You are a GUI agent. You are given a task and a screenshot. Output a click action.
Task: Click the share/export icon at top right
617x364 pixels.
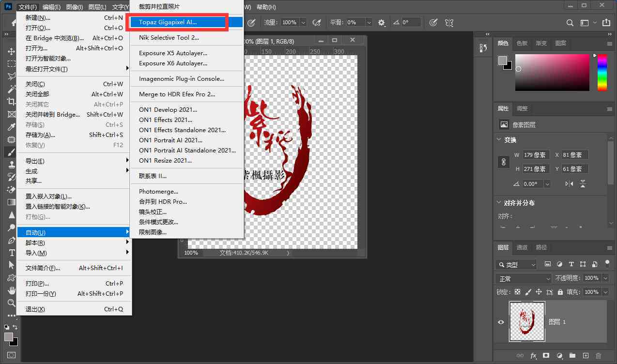[606, 22]
